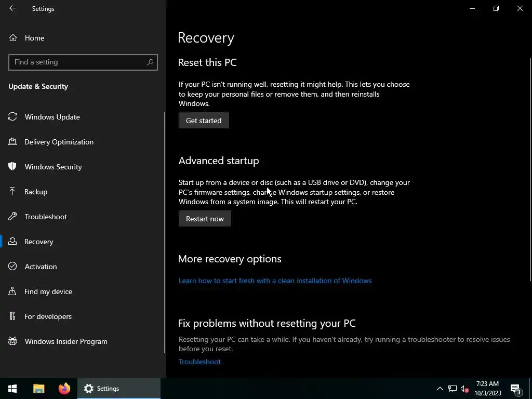532x399 pixels.
Task: Open the Windows Start menu
Action: point(12,389)
